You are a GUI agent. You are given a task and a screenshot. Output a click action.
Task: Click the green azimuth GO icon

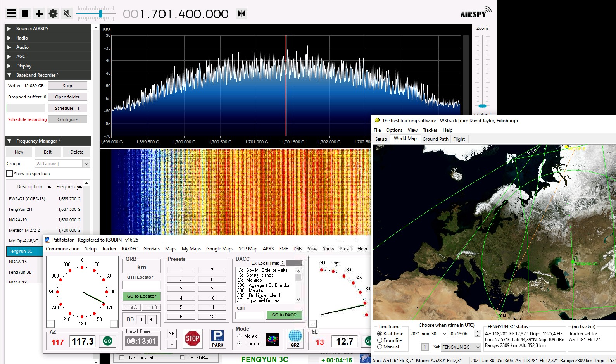point(107,341)
